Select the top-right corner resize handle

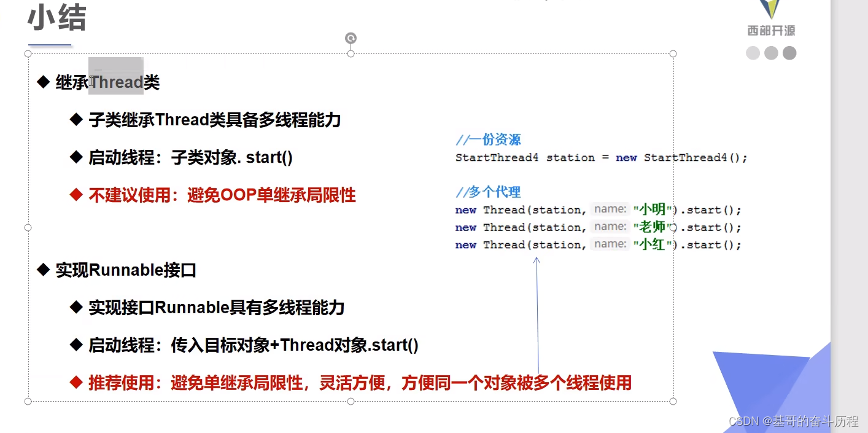click(x=673, y=53)
